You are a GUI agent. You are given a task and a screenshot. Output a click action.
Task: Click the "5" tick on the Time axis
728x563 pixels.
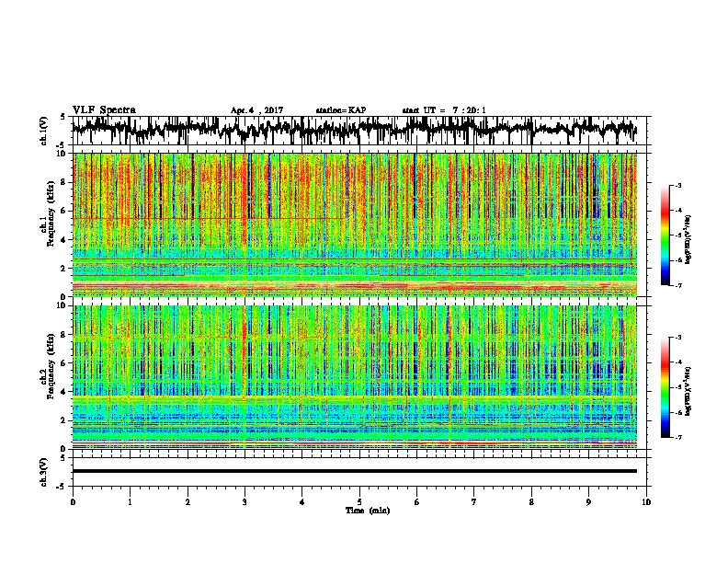click(x=359, y=502)
